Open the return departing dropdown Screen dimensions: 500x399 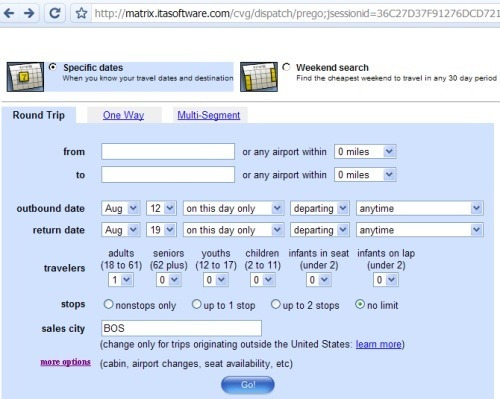(x=320, y=230)
